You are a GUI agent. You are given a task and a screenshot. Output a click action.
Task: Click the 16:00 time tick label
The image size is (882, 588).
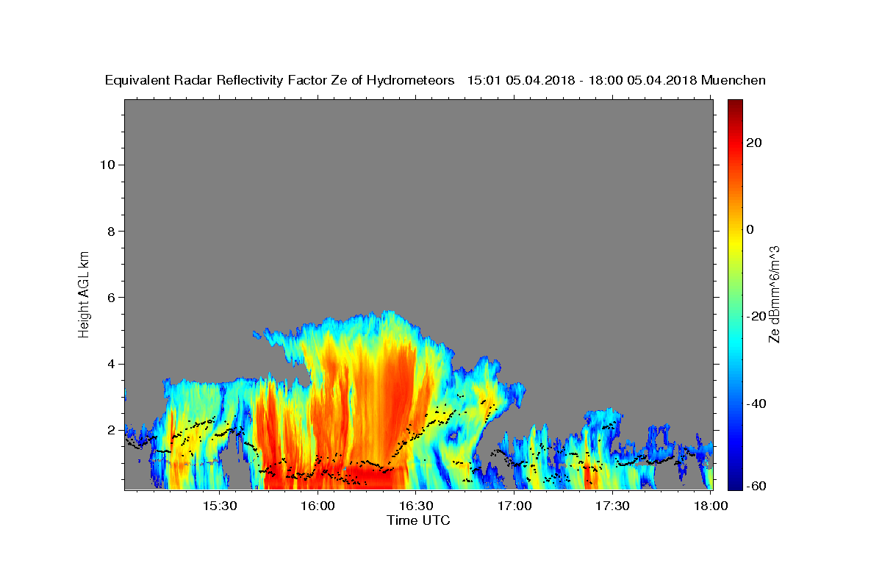318,506
